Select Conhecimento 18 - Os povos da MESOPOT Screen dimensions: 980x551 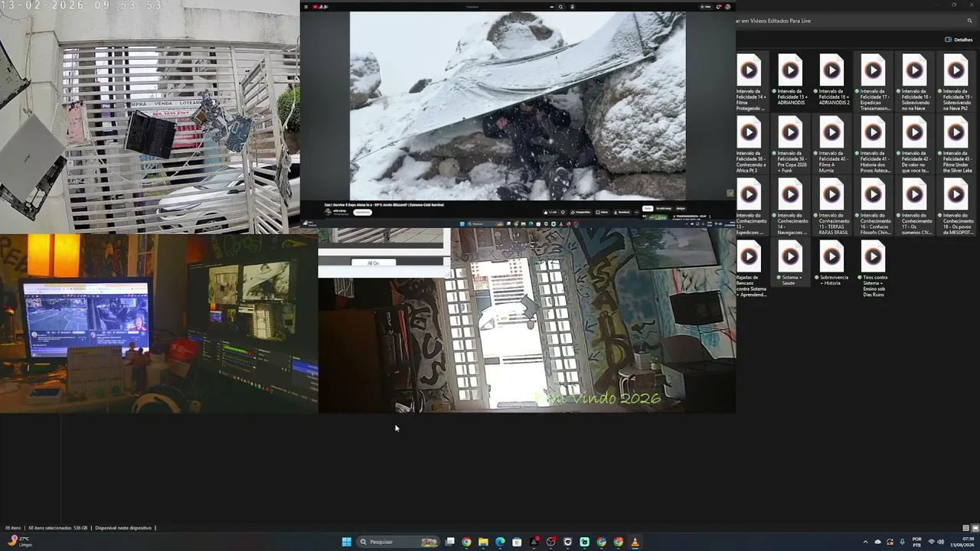pos(955,207)
